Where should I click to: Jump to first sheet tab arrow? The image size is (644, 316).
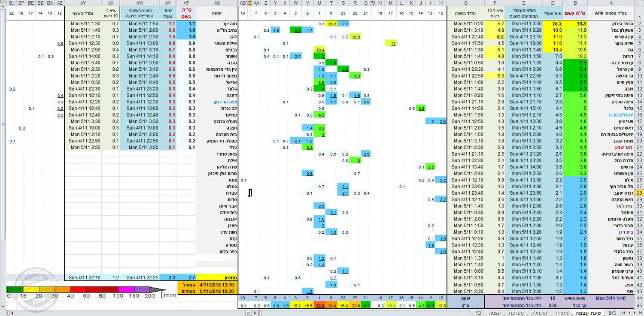640,313
